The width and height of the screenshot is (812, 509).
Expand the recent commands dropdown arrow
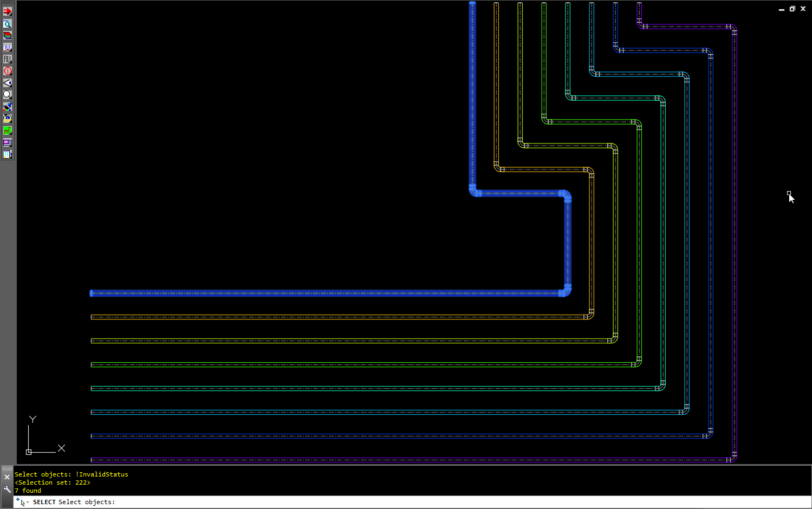coord(28,503)
